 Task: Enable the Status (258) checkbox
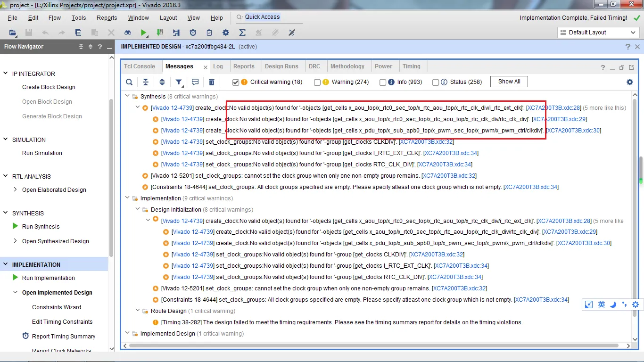[436, 82]
